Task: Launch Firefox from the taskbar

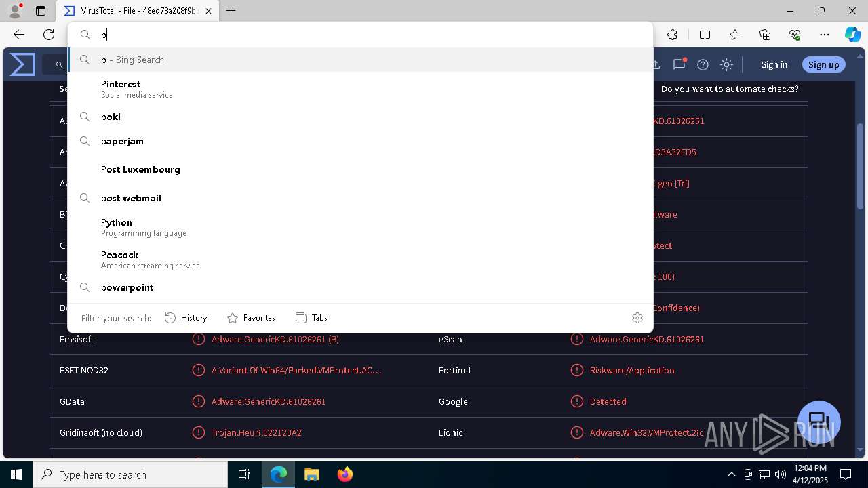Action: pyautogui.click(x=345, y=474)
